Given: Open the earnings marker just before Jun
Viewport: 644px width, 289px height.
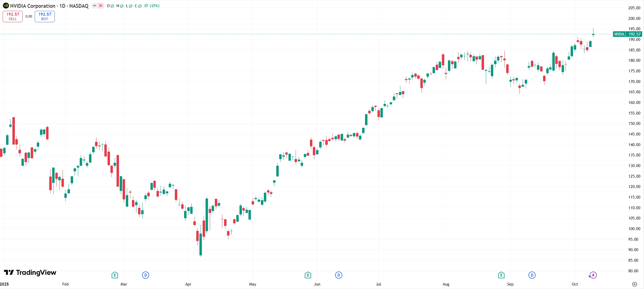Looking at the screenshot, I should 308,275.
